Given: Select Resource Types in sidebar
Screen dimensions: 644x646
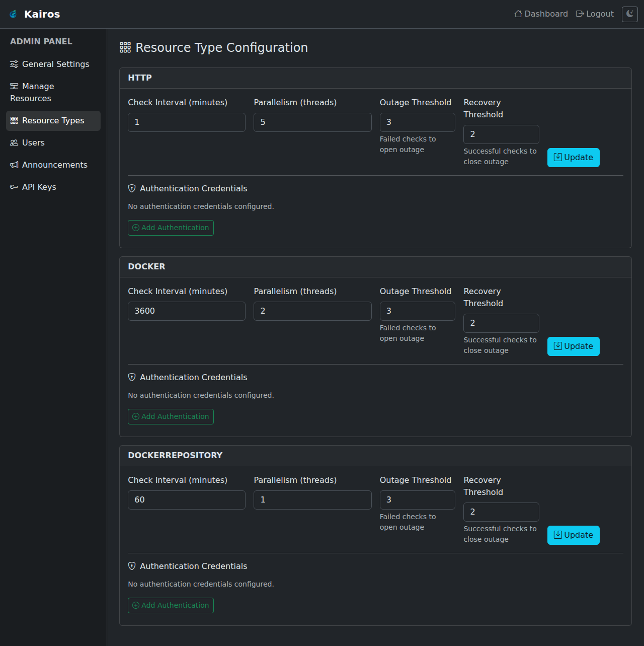Looking at the screenshot, I should point(53,121).
